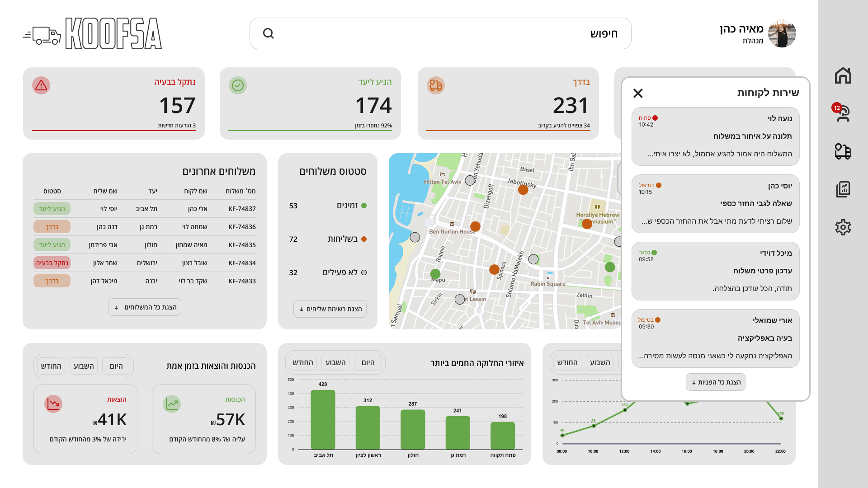Click הגיע ליעד status of KF-74835

pyautogui.click(x=52, y=245)
